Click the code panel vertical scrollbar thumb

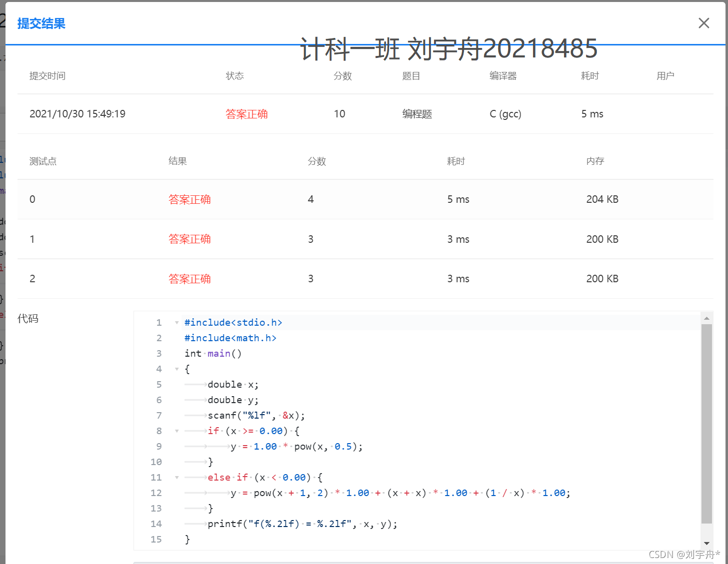pyautogui.click(x=706, y=424)
